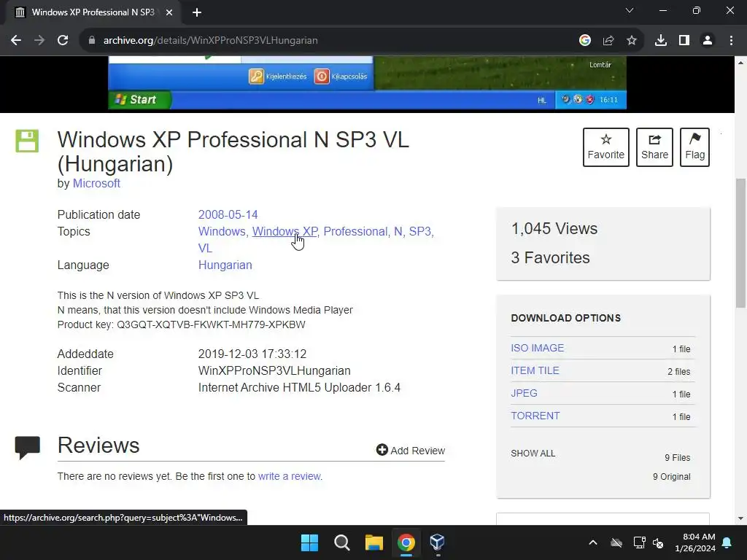Open Chrome downloads

[661, 41]
